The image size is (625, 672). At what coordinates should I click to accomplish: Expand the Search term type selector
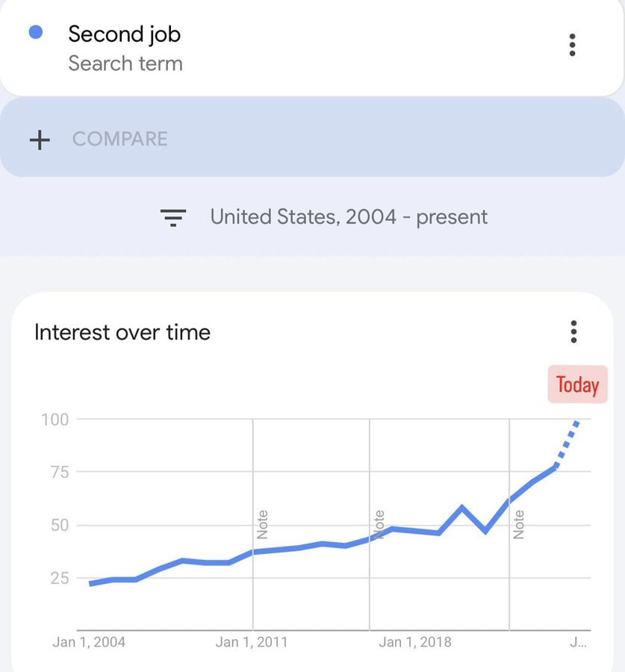(125, 64)
